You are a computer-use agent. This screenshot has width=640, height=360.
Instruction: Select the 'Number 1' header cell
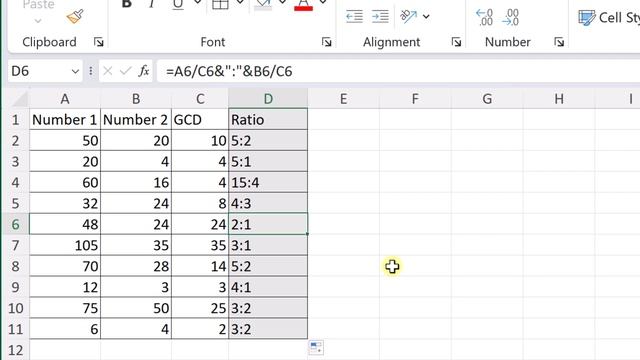pyautogui.click(x=65, y=120)
